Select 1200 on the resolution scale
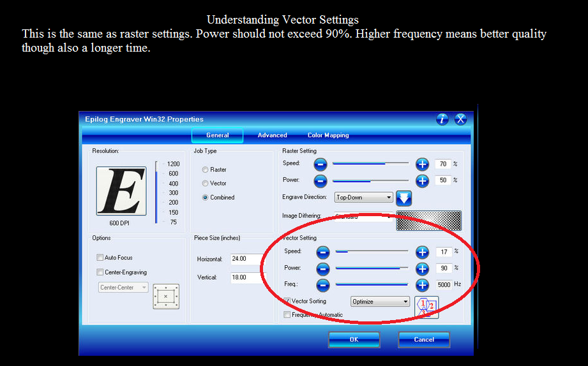Viewport: 588px width, 366px height. click(173, 164)
